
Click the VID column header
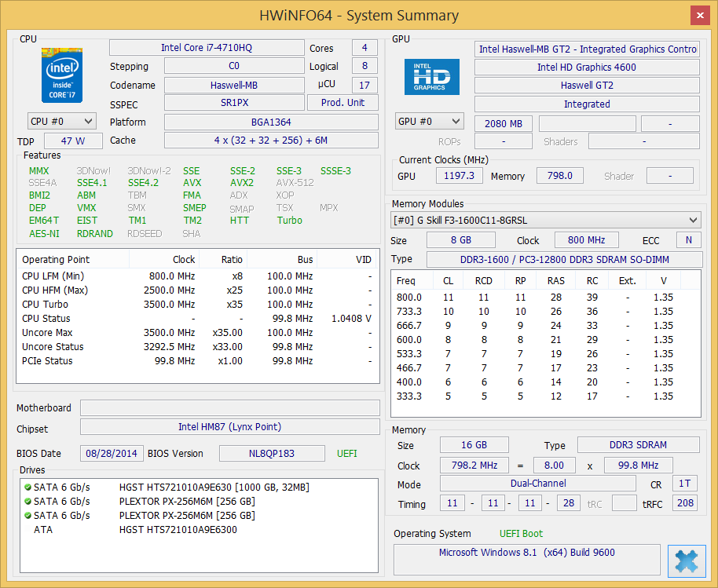click(346, 259)
